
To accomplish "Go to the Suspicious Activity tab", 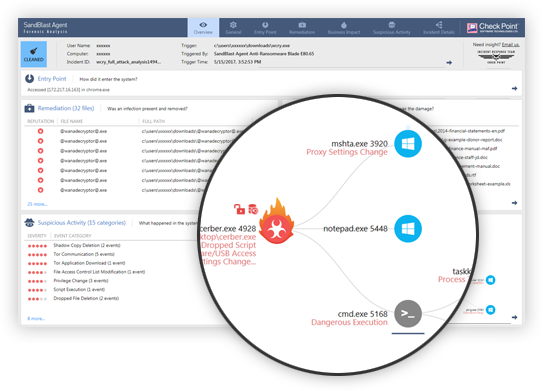I will tap(392, 28).
